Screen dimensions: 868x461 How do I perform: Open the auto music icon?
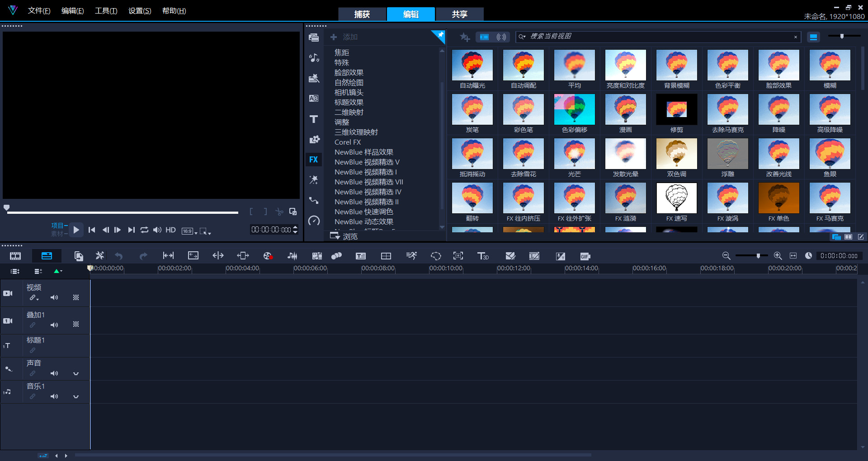click(x=317, y=256)
